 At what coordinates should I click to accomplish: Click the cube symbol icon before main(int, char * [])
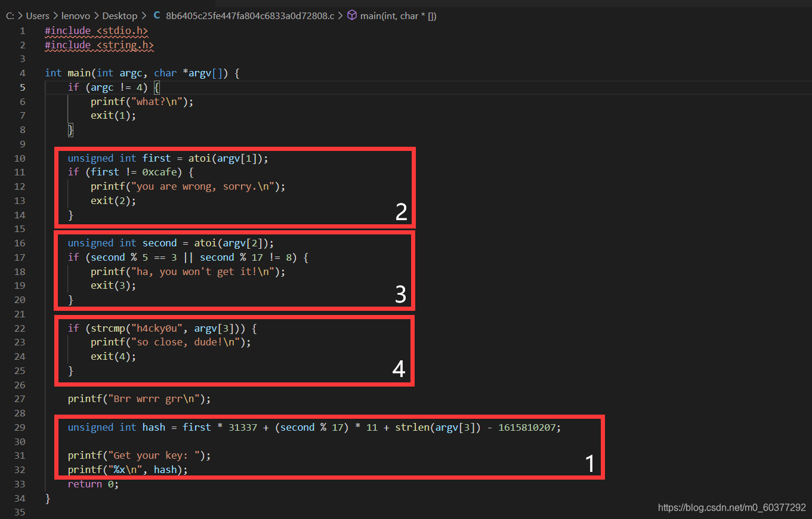[x=353, y=16]
